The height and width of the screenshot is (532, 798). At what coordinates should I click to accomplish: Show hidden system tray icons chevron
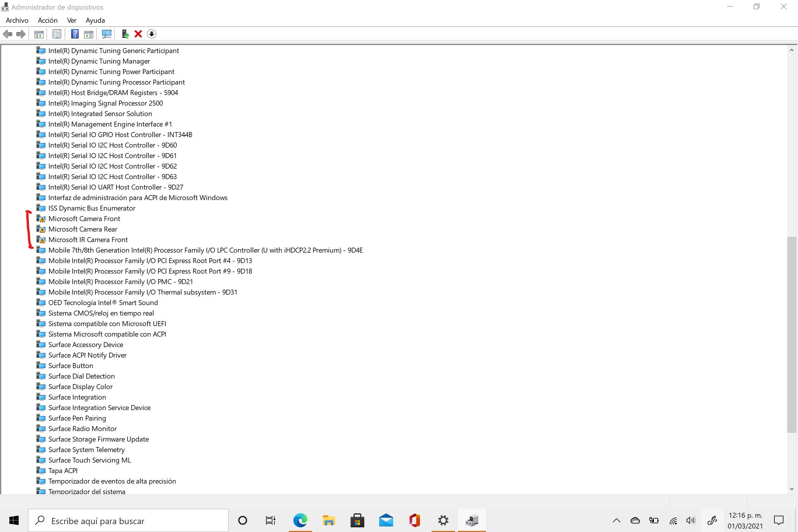pyautogui.click(x=617, y=520)
